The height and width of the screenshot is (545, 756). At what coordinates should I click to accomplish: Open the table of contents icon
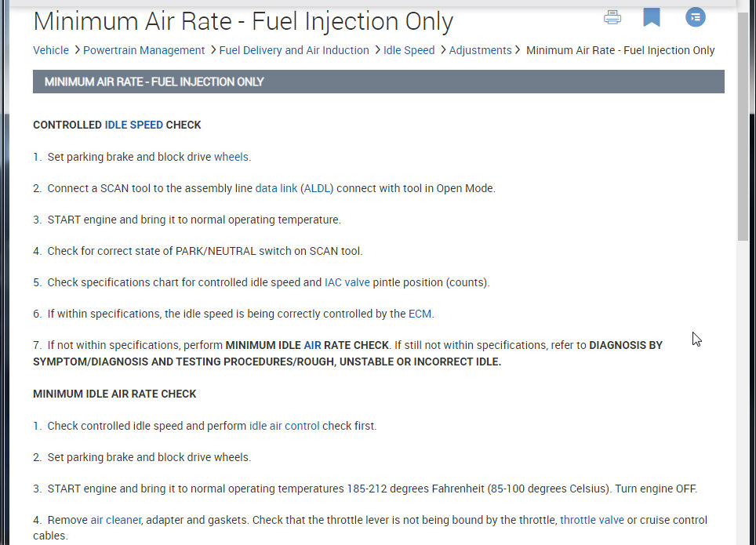point(695,17)
